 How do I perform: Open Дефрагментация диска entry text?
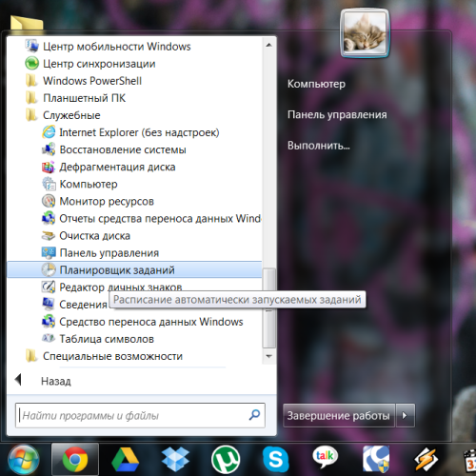point(117,167)
